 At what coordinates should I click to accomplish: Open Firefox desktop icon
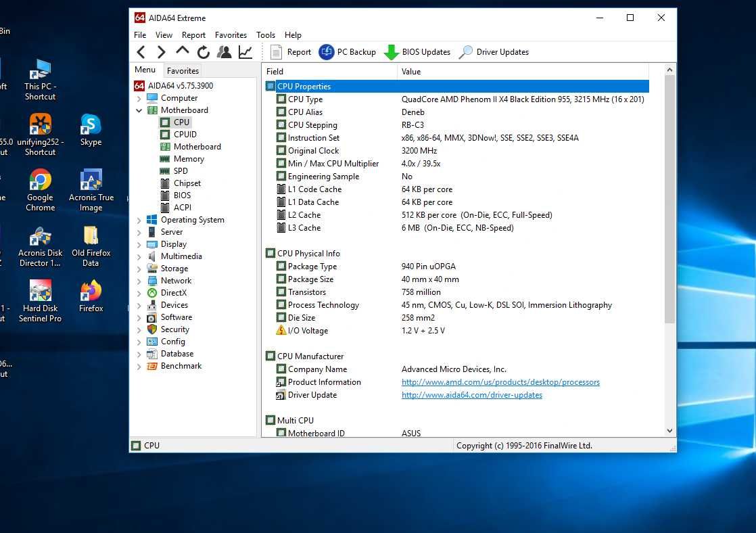tap(91, 296)
